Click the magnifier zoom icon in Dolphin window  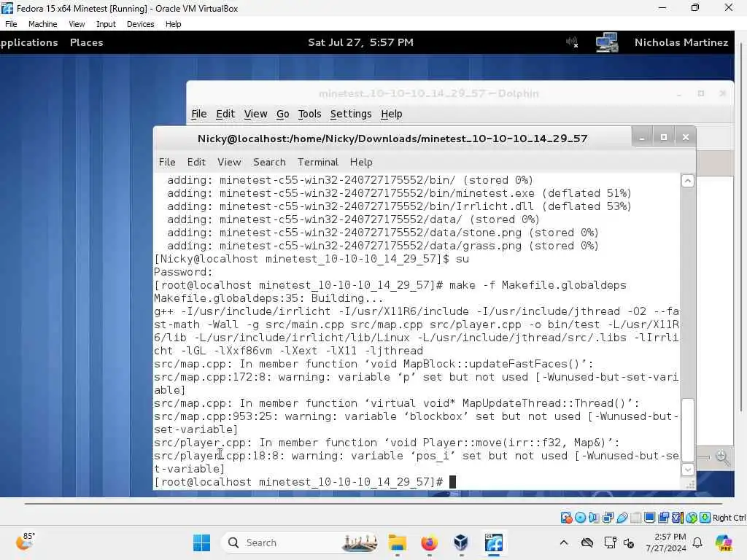click(723, 458)
